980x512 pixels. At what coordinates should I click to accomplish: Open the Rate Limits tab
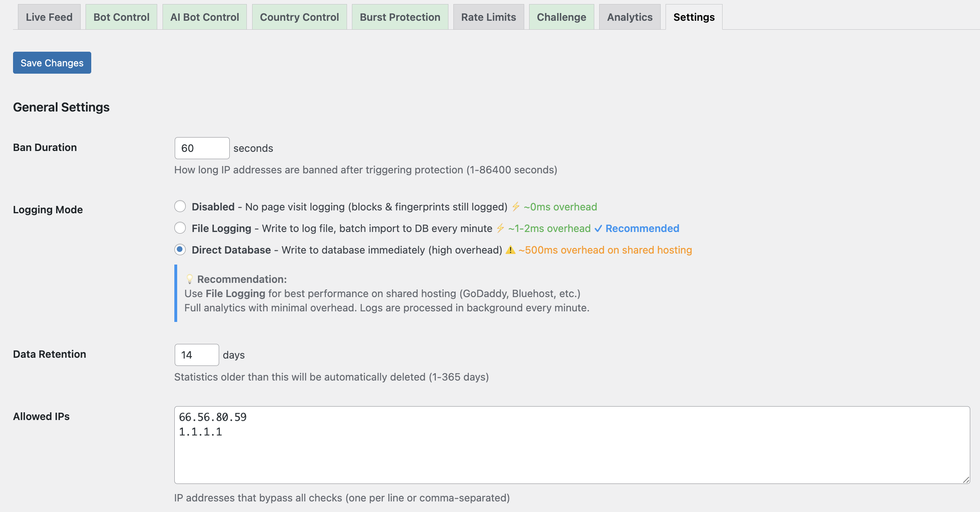click(488, 17)
